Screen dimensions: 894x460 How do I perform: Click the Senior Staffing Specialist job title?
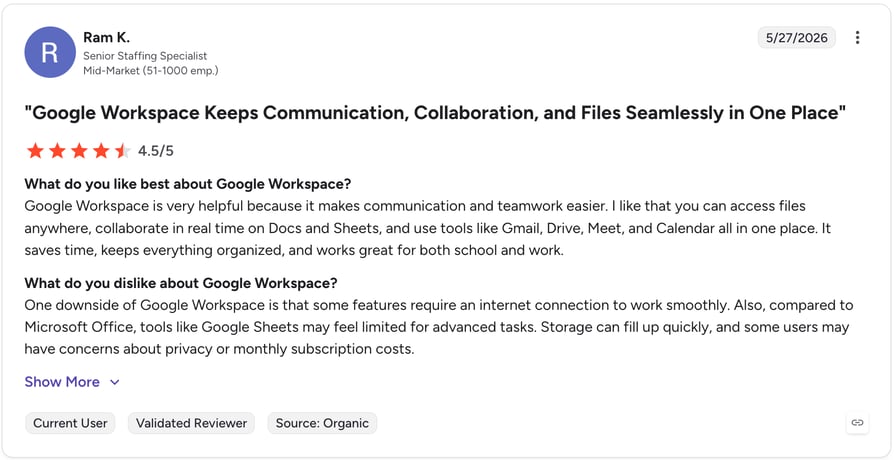click(x=145, y=56)
